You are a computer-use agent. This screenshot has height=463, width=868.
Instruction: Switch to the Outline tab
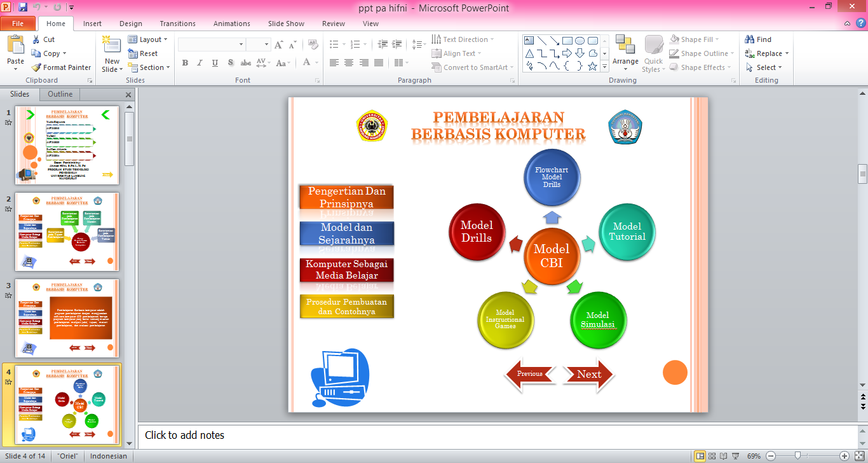tap(60, 93)
